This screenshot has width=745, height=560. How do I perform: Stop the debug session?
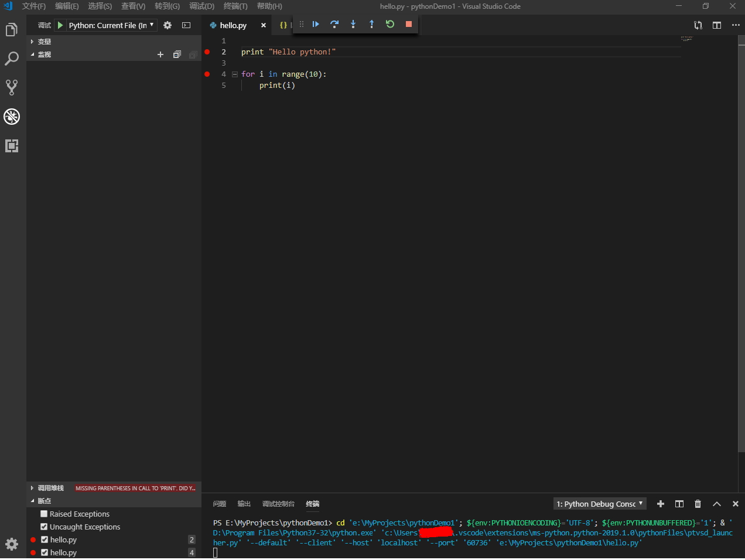409,24
